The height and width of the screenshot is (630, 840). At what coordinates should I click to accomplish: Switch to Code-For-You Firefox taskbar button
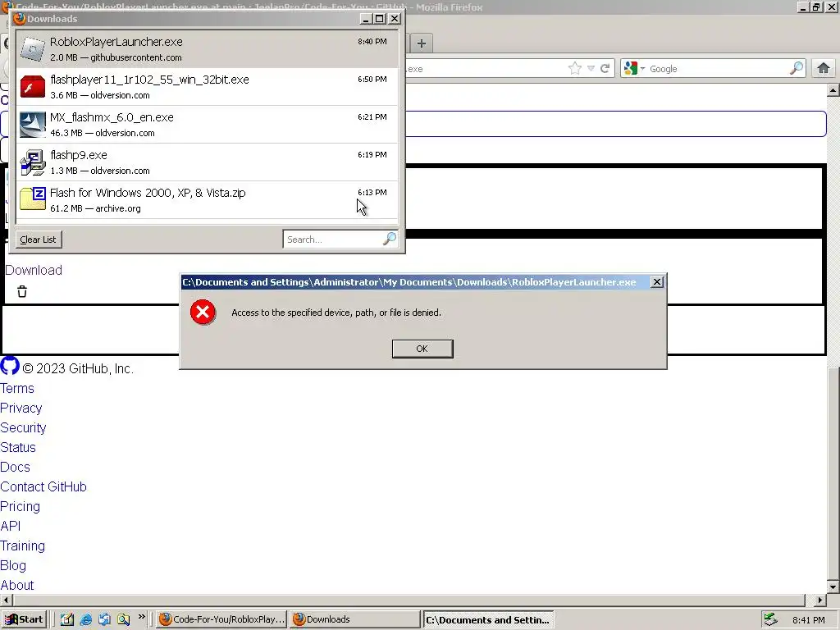(x=221, y=619)
